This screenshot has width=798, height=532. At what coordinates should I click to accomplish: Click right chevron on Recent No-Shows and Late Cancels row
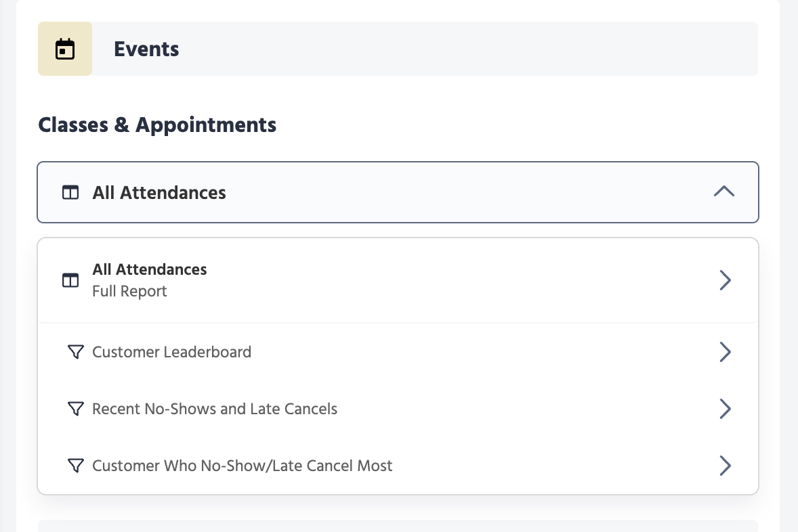tap(725, 409)
